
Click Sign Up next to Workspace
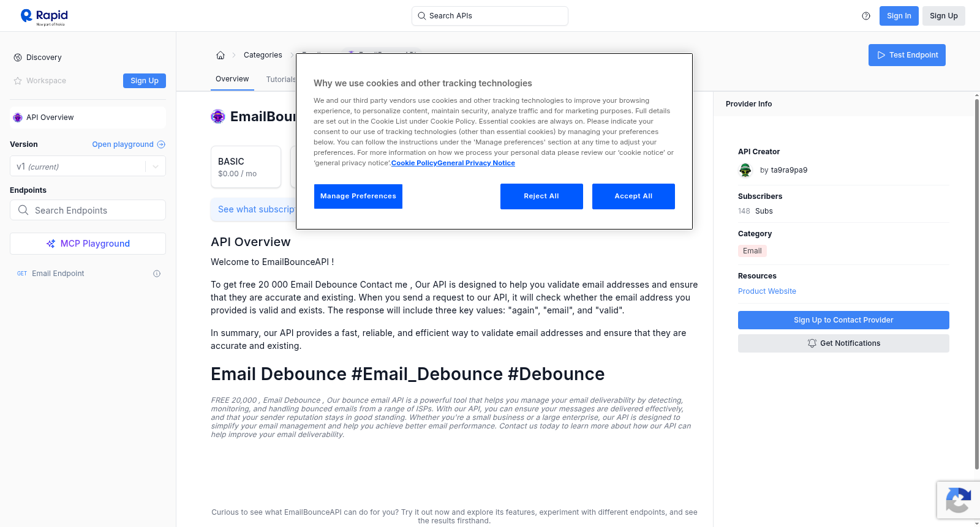pos(145,81)
